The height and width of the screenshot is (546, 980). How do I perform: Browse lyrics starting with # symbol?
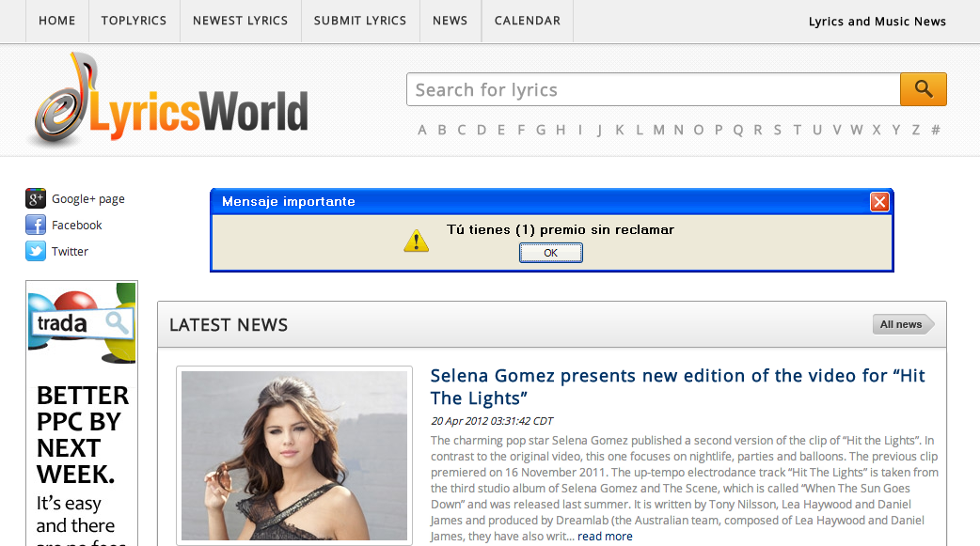(936, 130)
